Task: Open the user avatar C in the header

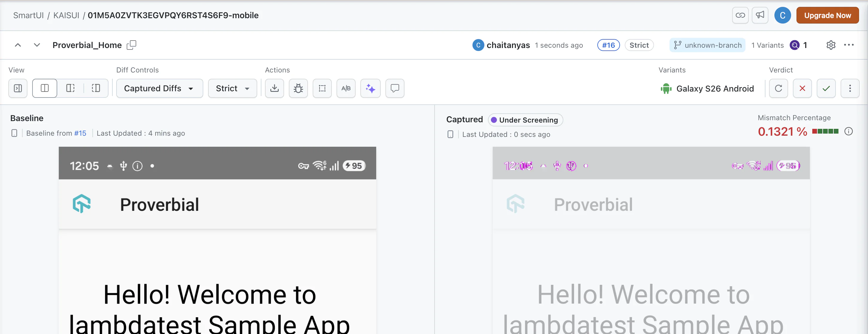Action: [782, 16]
